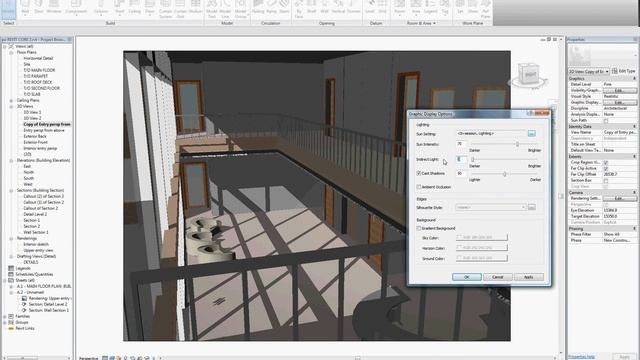Open the Interior sketch rendering
This screenshot has width=640, height=360.
(x=36, y=244)
